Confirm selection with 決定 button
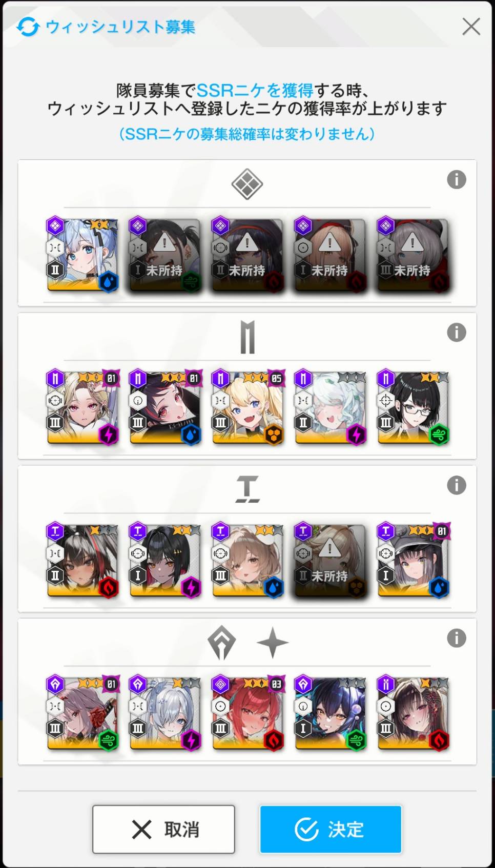This screenshot has height=868, width=495. point(331,829)
